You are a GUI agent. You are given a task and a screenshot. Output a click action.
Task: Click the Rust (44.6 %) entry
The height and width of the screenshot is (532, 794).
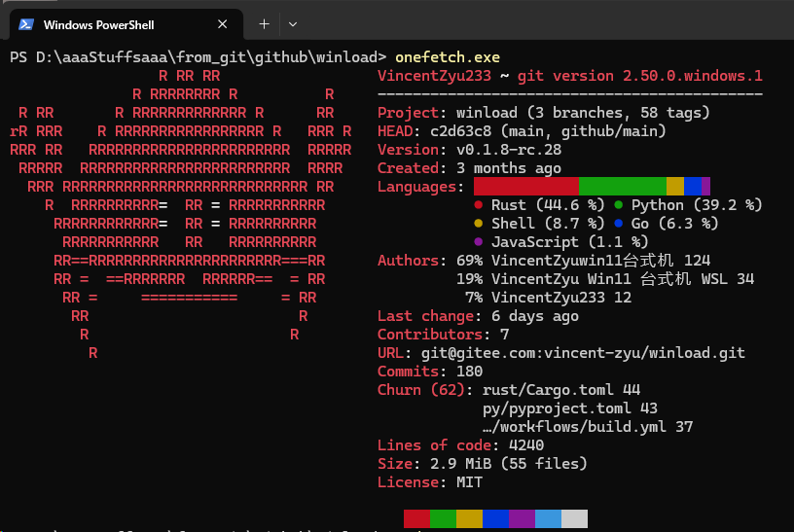tap(548, 205)
